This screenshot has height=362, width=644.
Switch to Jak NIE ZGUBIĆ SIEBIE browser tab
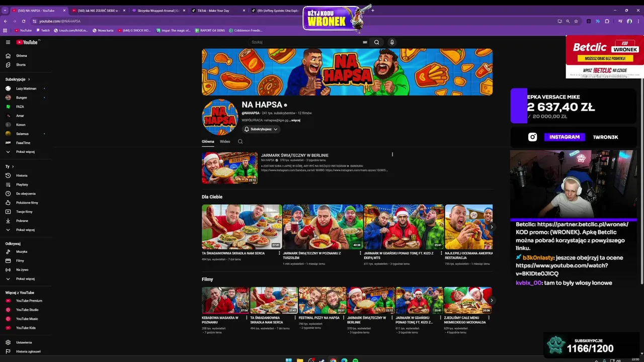(98, 11)
